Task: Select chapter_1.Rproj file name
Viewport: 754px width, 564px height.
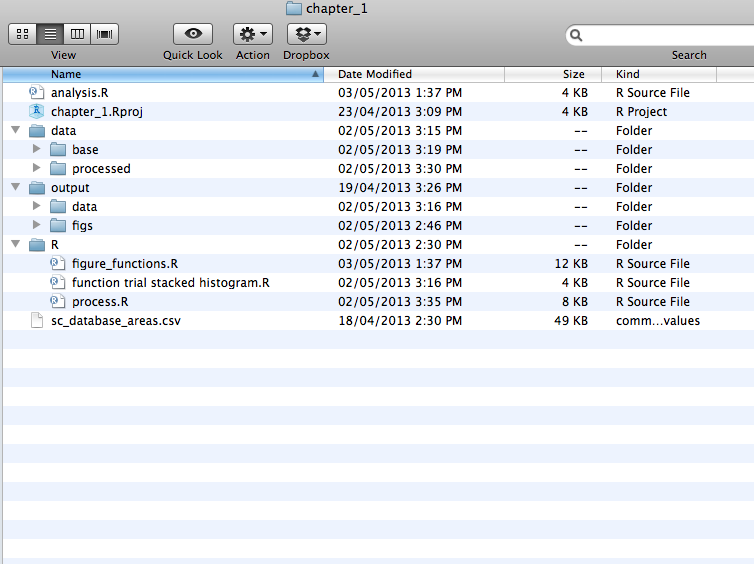Action: tap(97, 112)
